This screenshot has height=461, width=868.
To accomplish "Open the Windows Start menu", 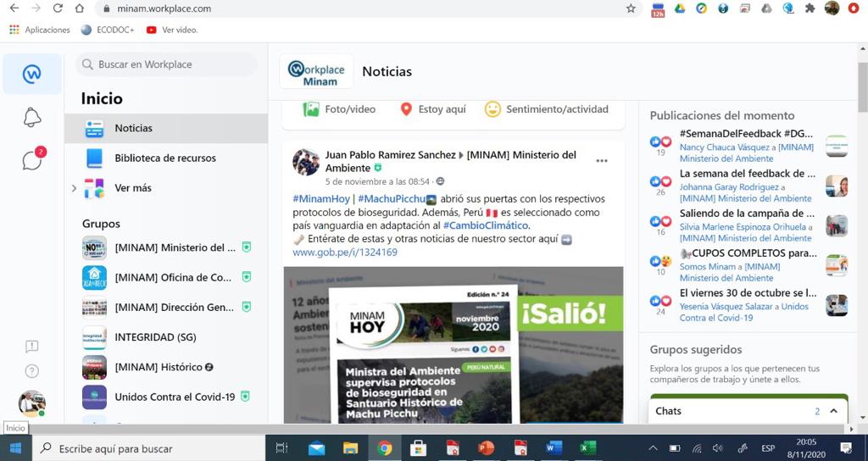I will point(15,447).
